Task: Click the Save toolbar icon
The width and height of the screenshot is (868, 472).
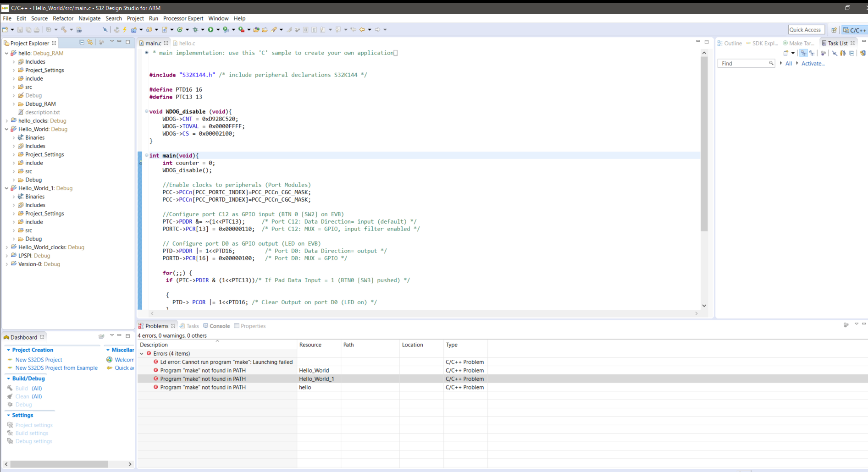Action: [20, 29]
